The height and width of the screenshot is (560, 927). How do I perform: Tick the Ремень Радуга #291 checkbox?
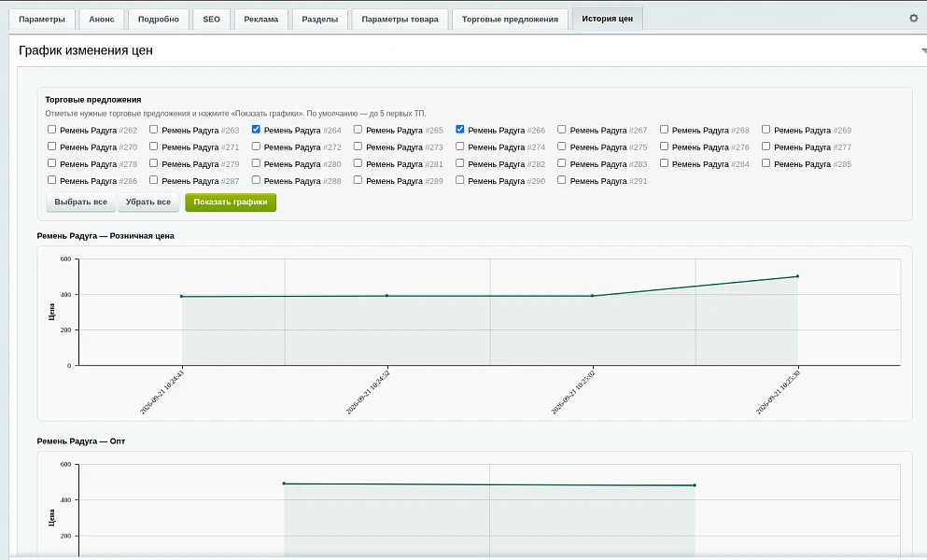coord(562,180)
